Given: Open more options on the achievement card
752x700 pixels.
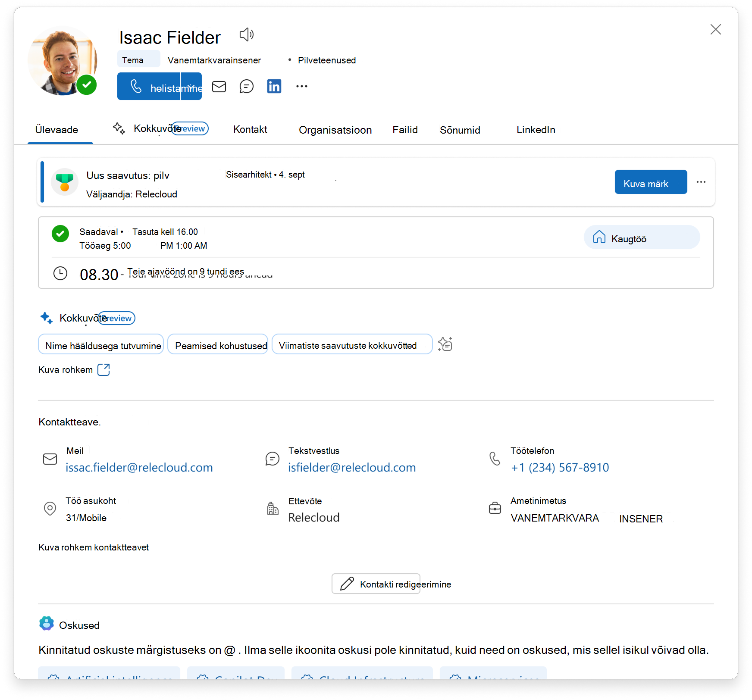Looking at the screenshot, I should [x=701, y=182].
